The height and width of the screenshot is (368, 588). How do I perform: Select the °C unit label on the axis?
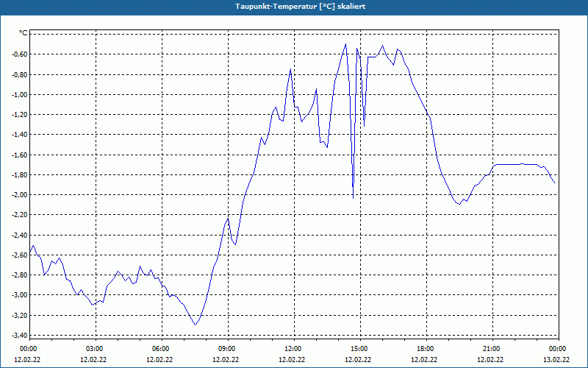[24, 33]
